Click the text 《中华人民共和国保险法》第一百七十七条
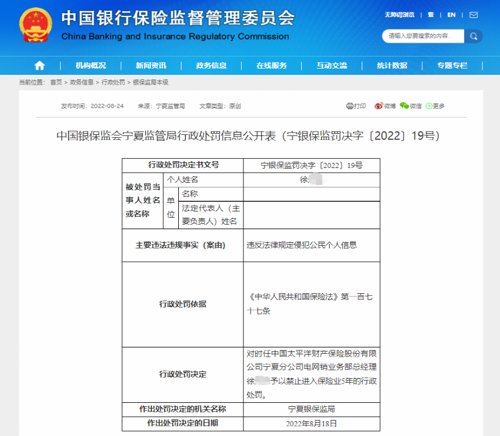The height and width of the screenshot is (436, 500). point(310,304)
